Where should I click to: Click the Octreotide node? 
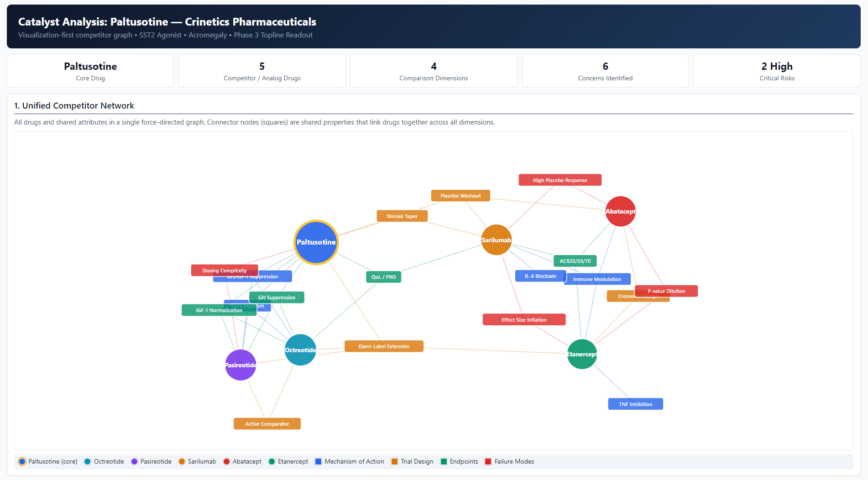click(x=300, y=350)
